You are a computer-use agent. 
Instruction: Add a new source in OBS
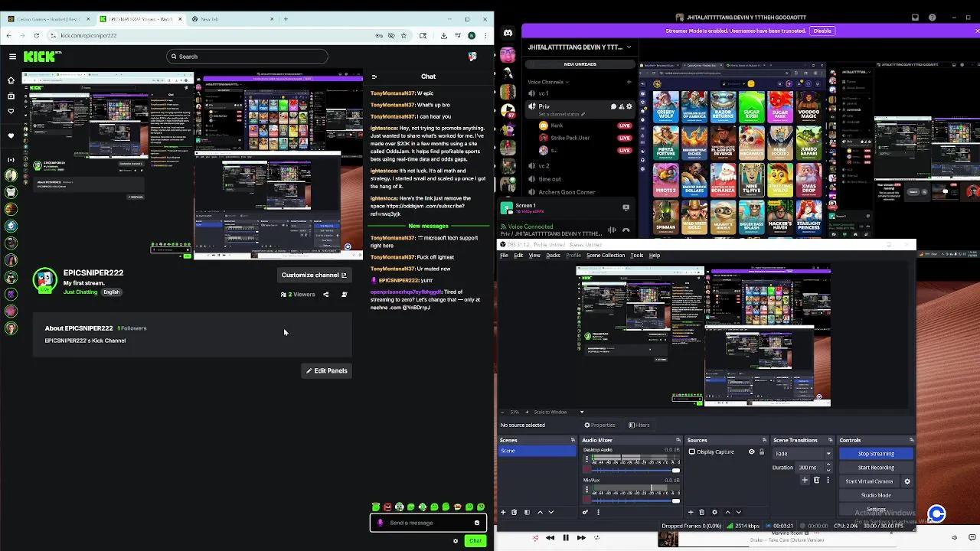pos(691,512)
